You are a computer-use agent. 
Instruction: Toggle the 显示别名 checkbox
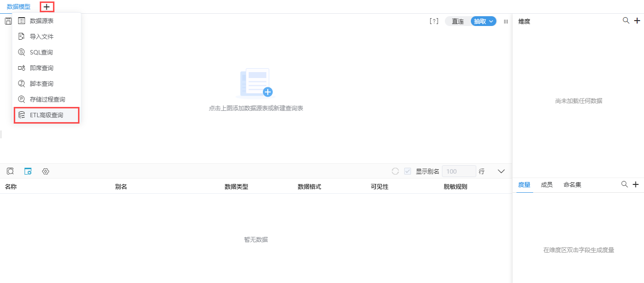408,171
